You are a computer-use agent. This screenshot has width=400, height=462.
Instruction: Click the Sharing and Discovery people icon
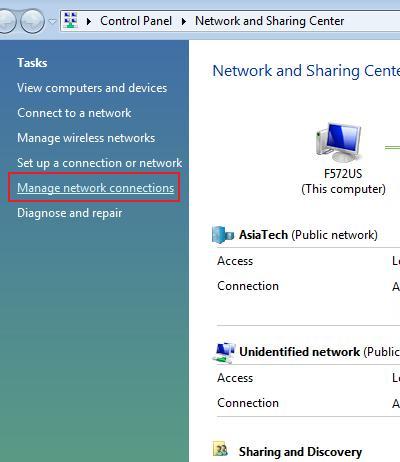[220, 449]
